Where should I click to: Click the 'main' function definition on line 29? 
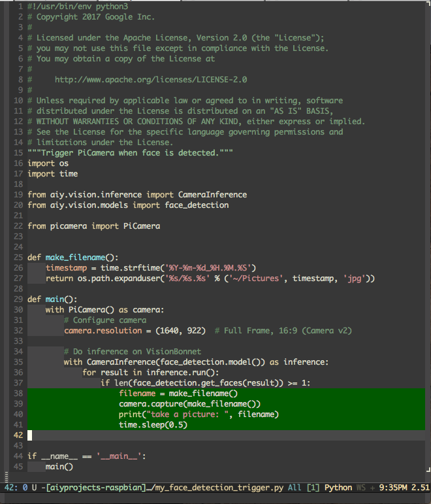tap(55, 299)
